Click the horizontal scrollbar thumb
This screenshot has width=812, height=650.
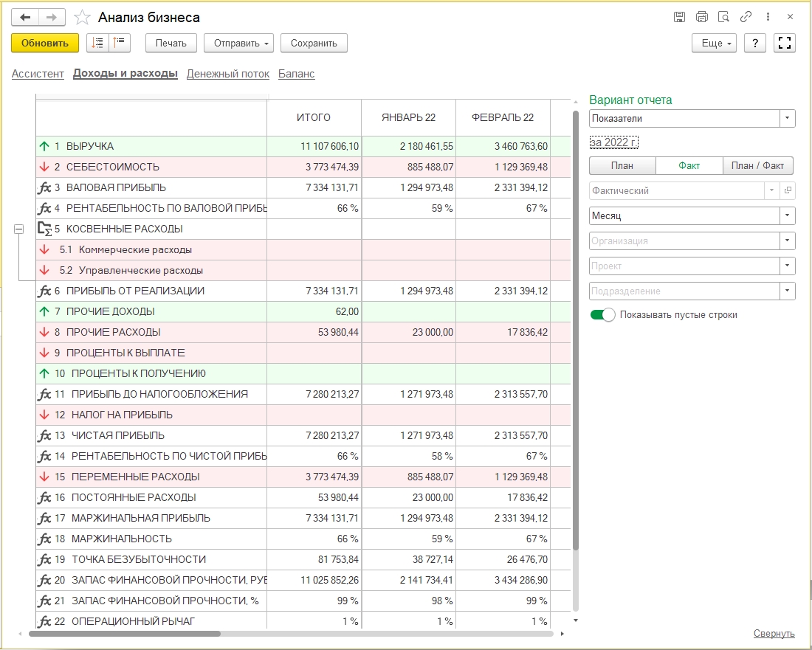point(124,634)
